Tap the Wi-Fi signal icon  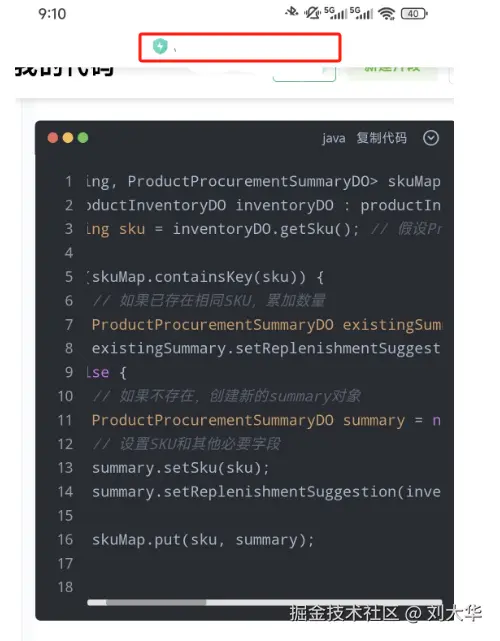tap(387, 13)
